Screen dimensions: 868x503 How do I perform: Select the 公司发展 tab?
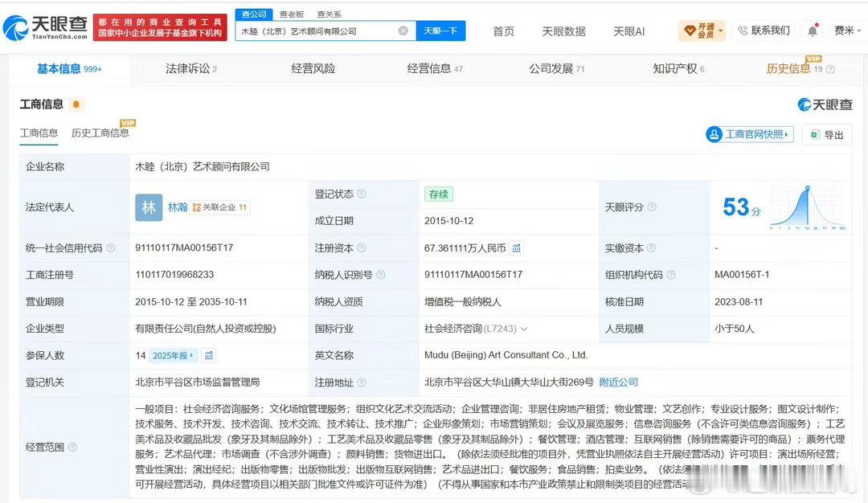coord(556,69)
